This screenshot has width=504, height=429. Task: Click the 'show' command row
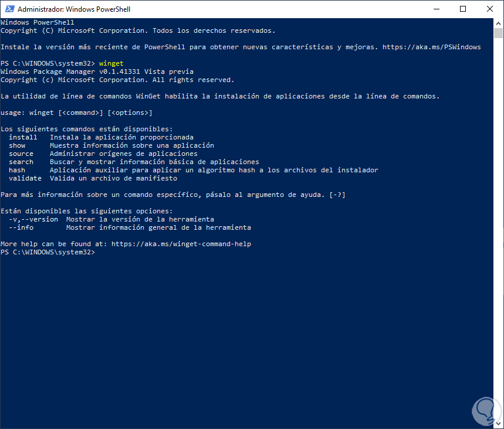tap(111, 145)
